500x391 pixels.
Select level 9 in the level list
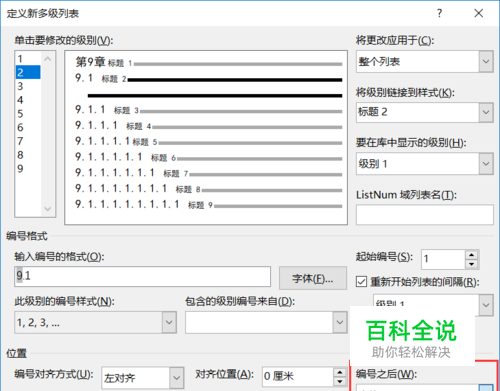pyautogui.click(x=28, y=169)
